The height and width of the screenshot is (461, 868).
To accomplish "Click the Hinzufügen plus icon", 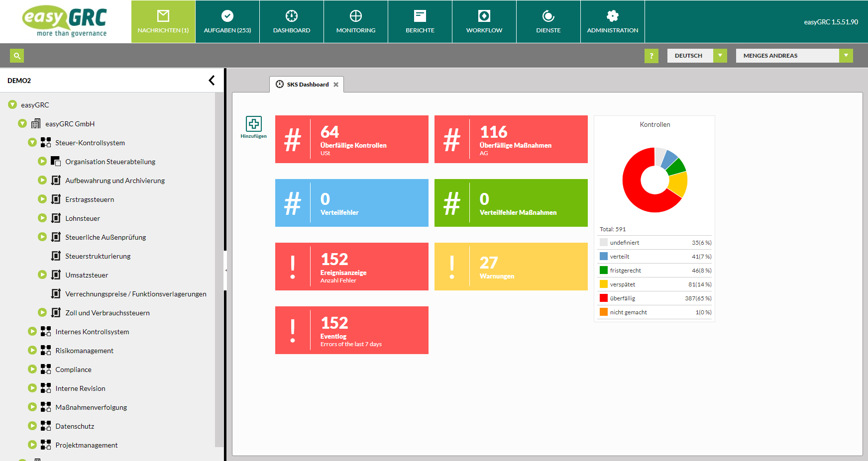I will [x=254, y=124].
